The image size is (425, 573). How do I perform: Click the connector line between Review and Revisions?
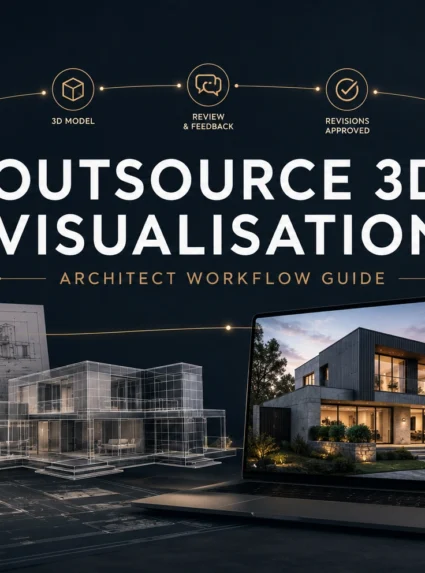[x=277, y=87]
